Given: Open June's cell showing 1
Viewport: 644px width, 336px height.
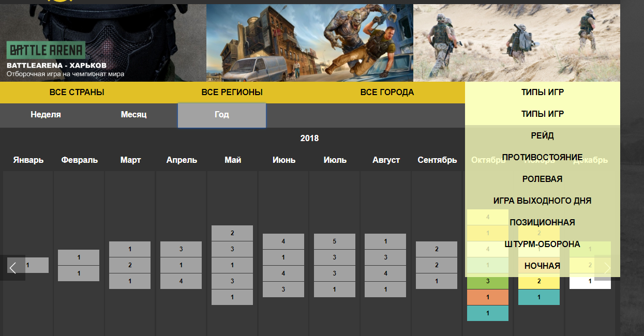Looking at the screenshot, I should (283, 257).
